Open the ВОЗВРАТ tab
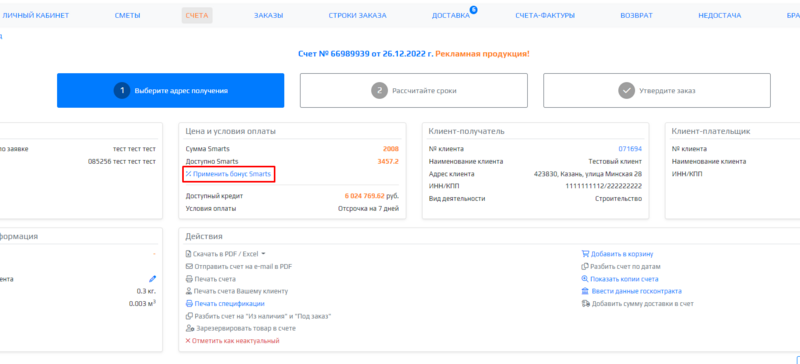 pyautogui.click(x=636, y=15)
